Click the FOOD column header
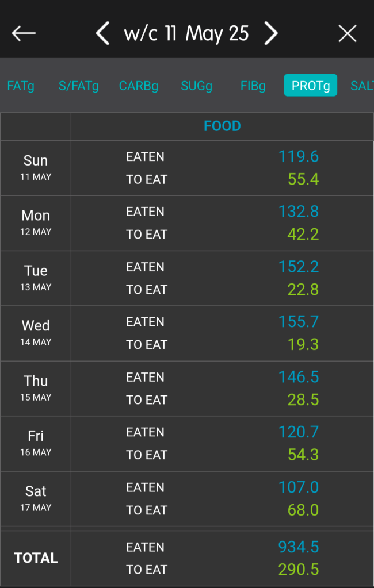Screen dimensions: 374x588 (x=222, y=126)
